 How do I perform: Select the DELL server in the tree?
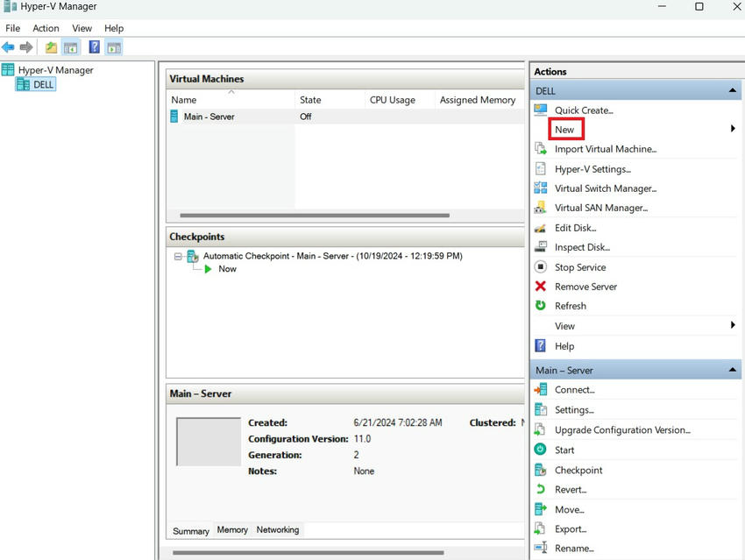[36, 84]
